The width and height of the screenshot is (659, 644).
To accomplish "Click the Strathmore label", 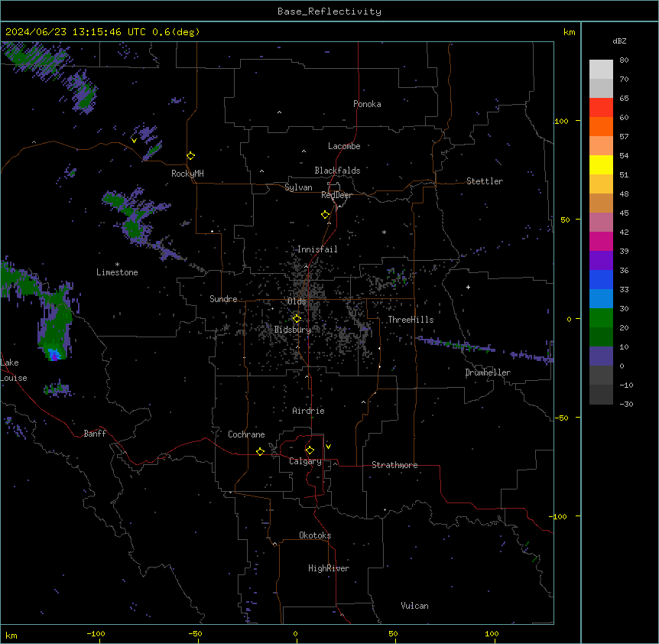I will tap(394, 465).
